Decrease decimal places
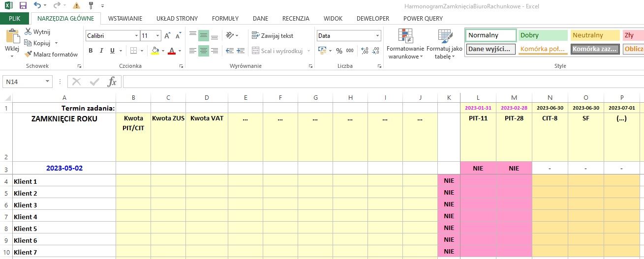 point(376,51)
